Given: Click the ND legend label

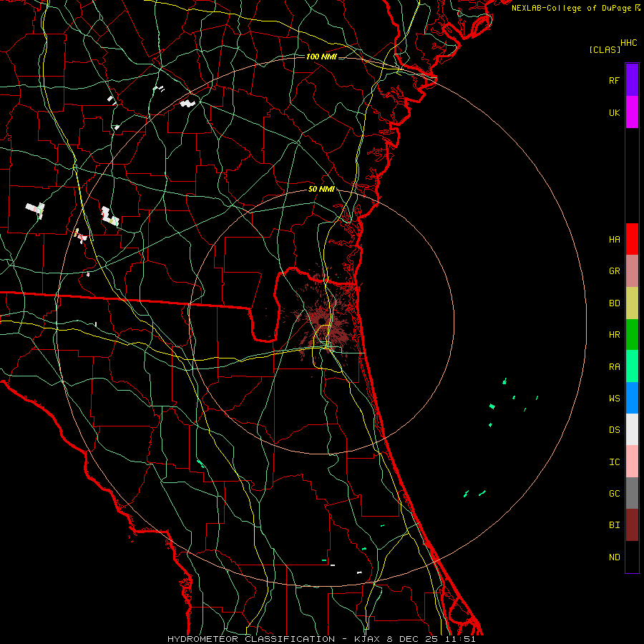Looking at the screenshot, I should pos(614,557).
